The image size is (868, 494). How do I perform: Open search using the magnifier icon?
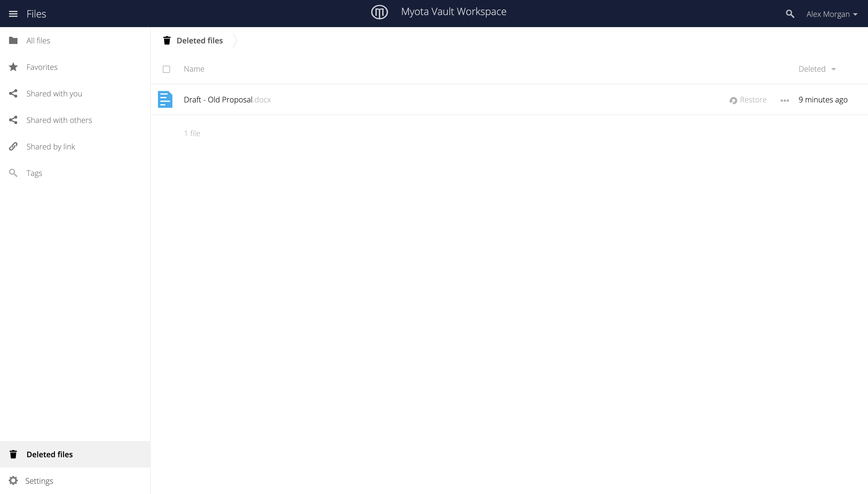point(790,14)
